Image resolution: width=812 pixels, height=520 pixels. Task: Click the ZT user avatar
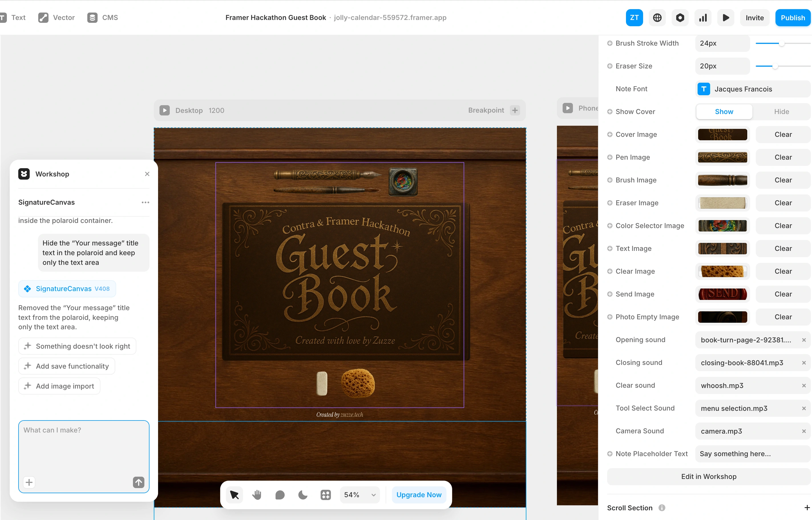pos(634,18)
